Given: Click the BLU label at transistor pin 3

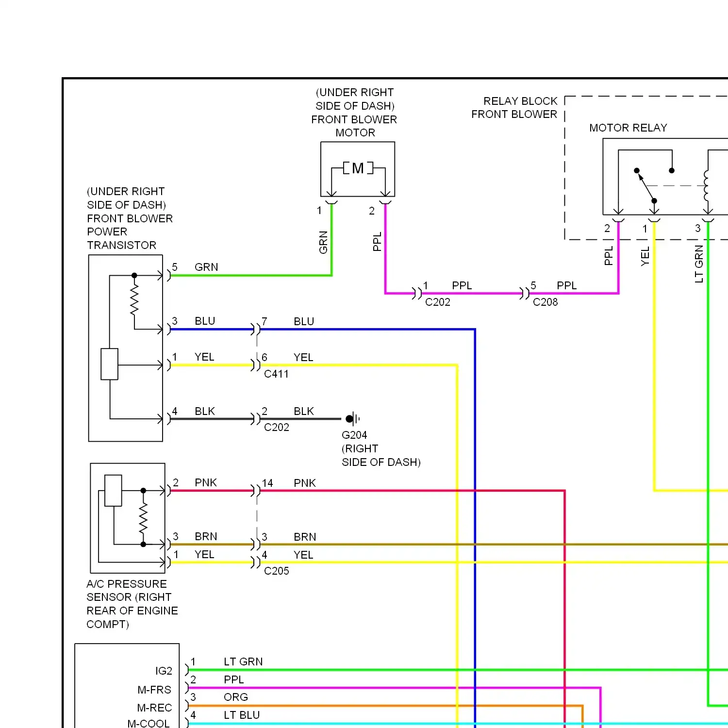Looking at the screenshot, I should pyautogui.click(x=205, y=321).
